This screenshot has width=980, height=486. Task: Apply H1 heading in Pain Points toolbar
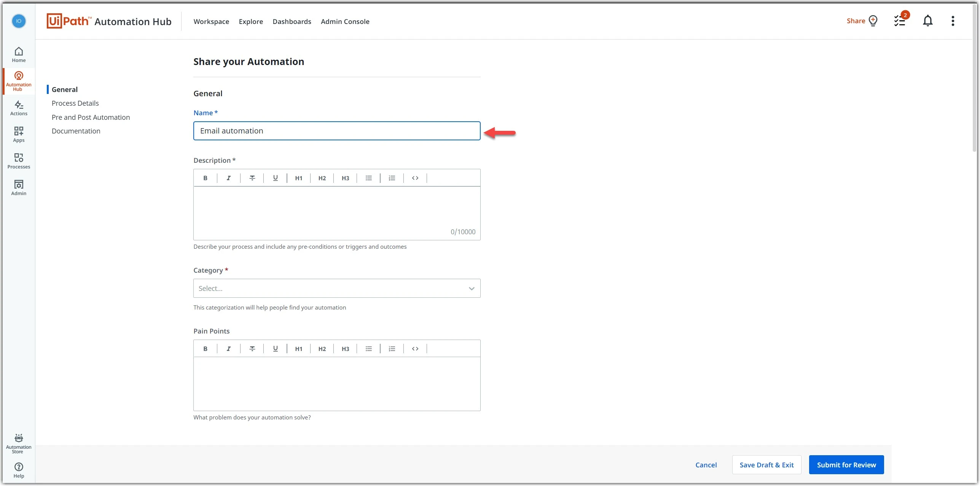(x=298, y=349)
